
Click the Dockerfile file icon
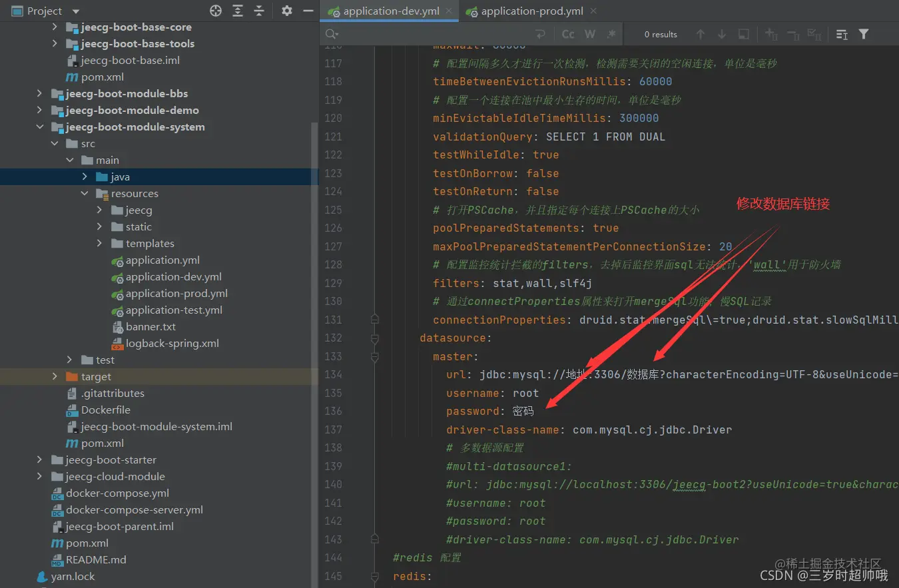(x=73, y=410)
